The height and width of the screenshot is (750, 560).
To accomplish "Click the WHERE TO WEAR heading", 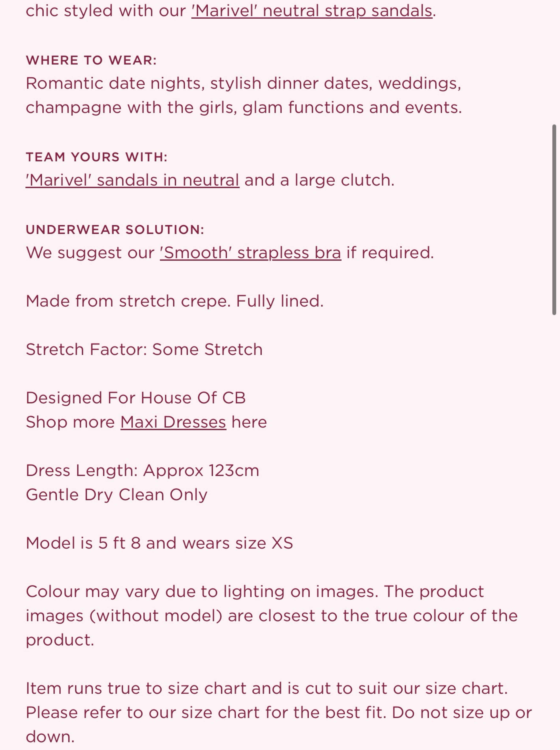I will [91, 60].
